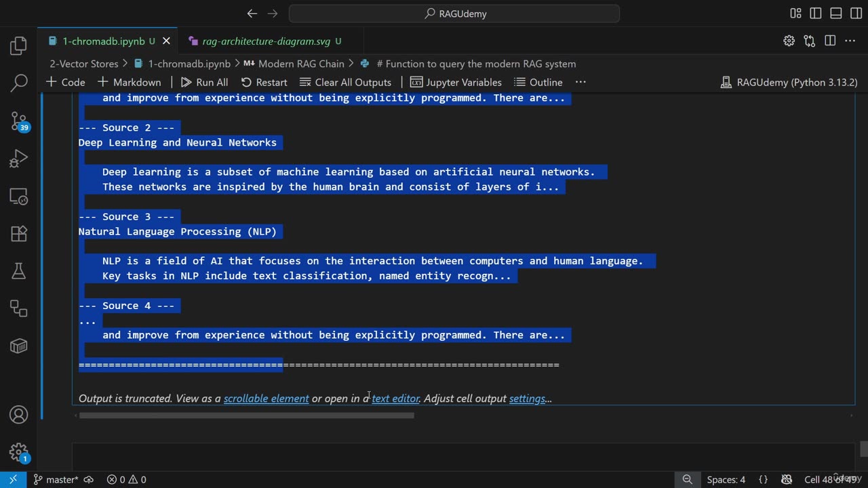Open Run and Debug view
This screenshot has width=868, height=488.
tap(18, 159)
